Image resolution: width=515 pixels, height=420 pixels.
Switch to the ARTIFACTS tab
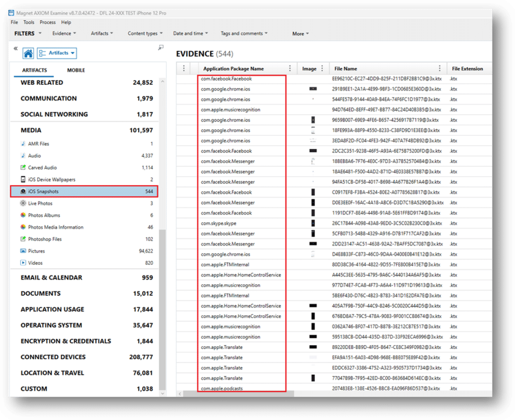coord(35,70)
